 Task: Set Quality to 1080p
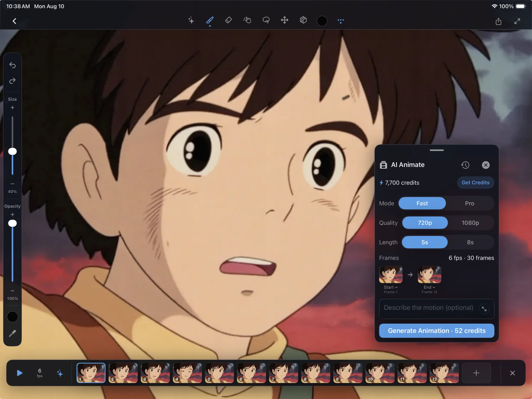point(470,223)
